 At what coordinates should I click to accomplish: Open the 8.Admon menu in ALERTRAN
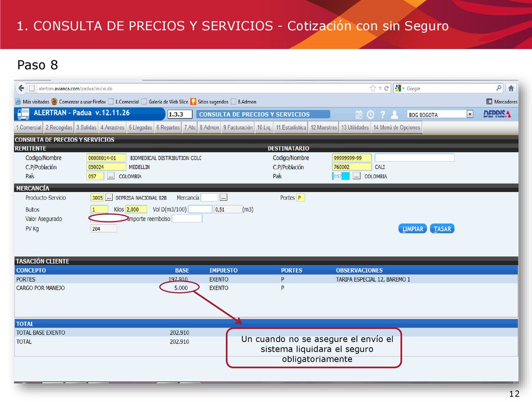210,127
